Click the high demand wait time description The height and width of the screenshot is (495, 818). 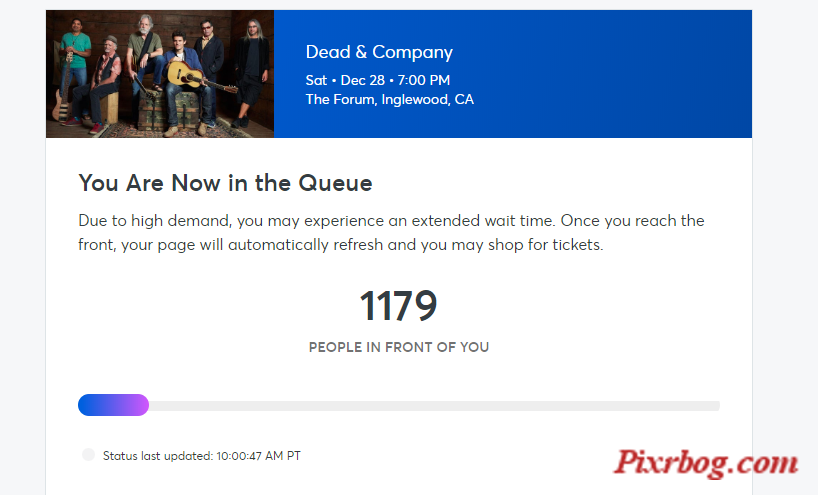pyautogui.click(x=391, y=233)
